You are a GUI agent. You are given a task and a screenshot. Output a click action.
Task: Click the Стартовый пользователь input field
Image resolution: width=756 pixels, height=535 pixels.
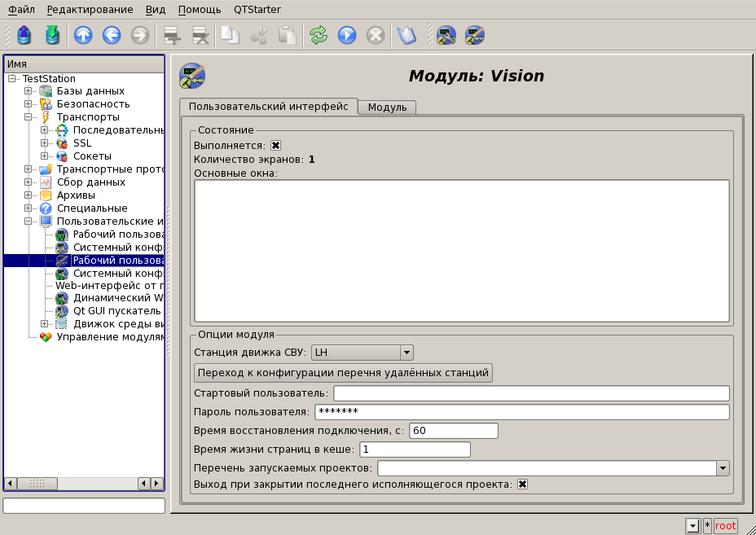pyautogui.click(x=530, y=394)
